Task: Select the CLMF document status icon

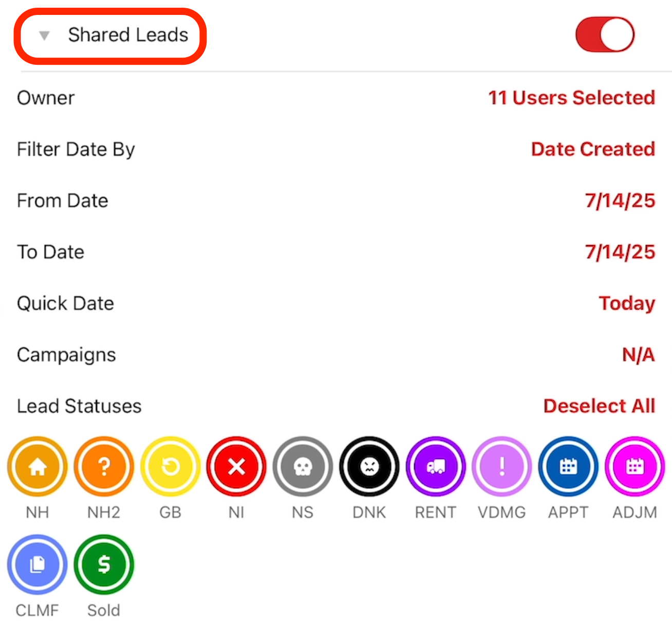Action: point(38,564)
